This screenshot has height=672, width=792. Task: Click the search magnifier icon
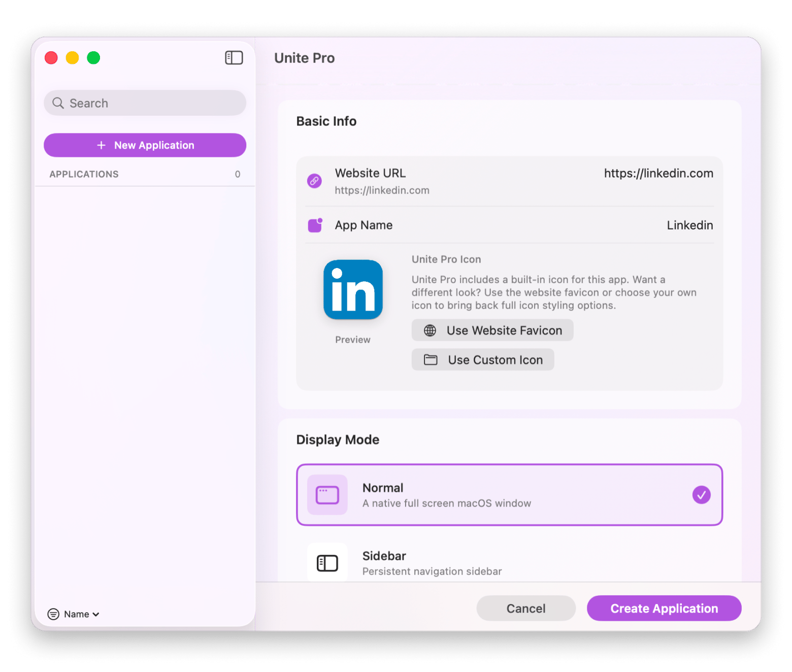pos(58,103)
